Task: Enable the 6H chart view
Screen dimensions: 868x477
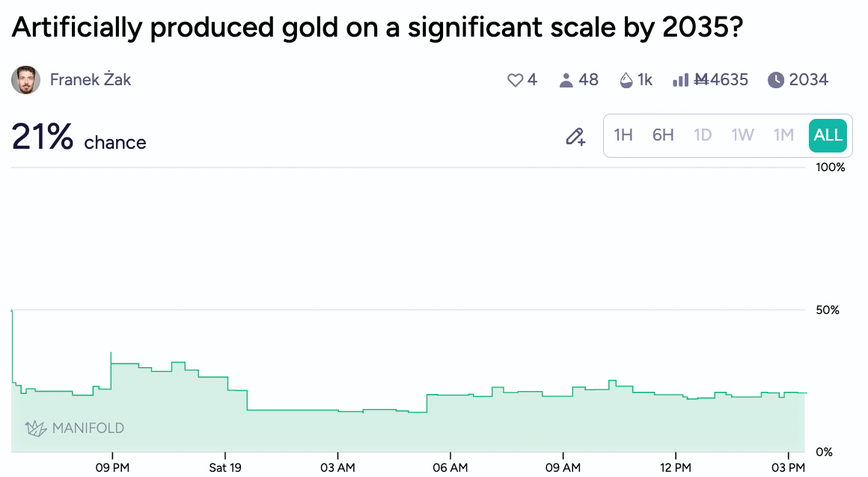Action: (x=663, y=135)
